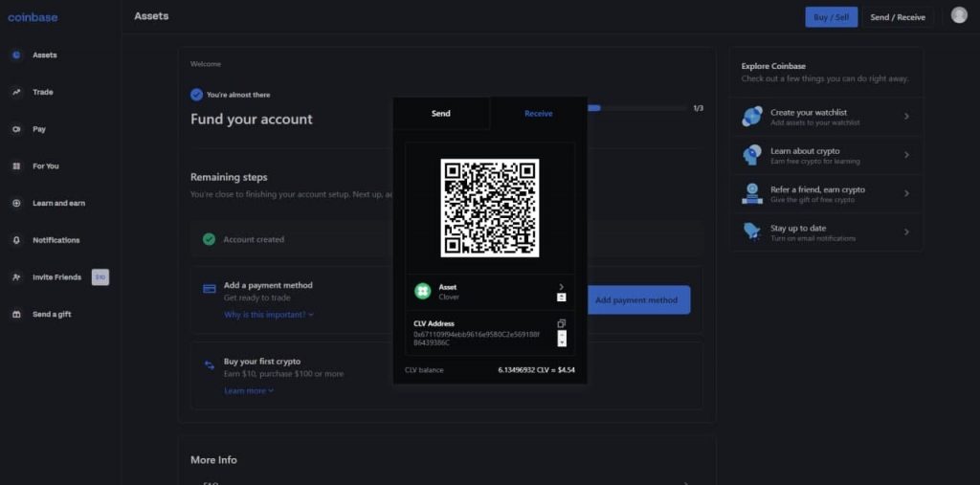Screen dimensions: 980x485
Task: Open Assets in the sidebar
Action: pyautogui.click(x=44, y=55)
